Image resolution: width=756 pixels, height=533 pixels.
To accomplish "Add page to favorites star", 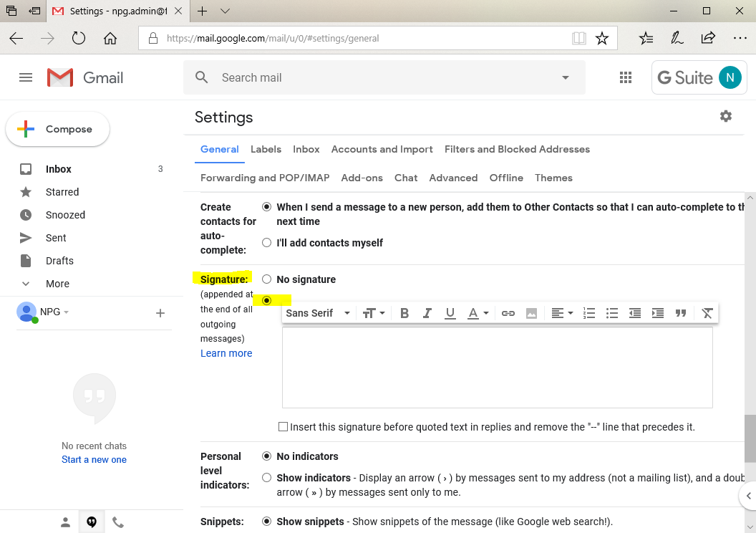I will tap(601, 38).
